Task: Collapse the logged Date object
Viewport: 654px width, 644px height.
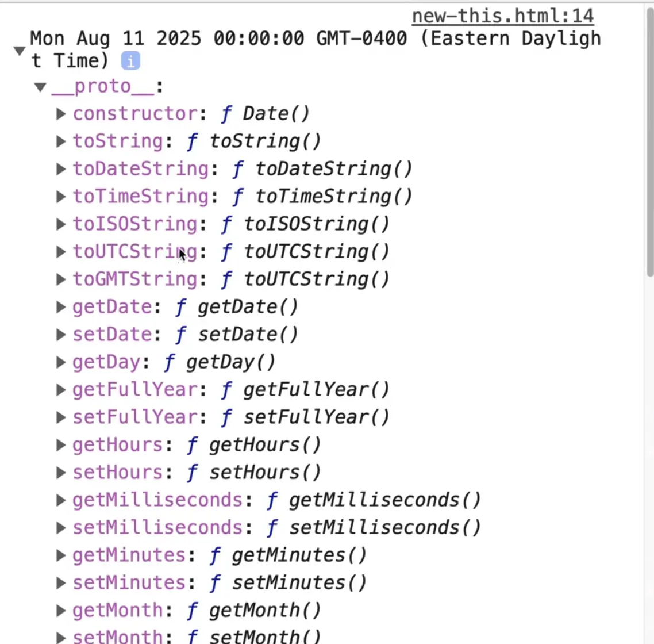Action: [20, 51]
